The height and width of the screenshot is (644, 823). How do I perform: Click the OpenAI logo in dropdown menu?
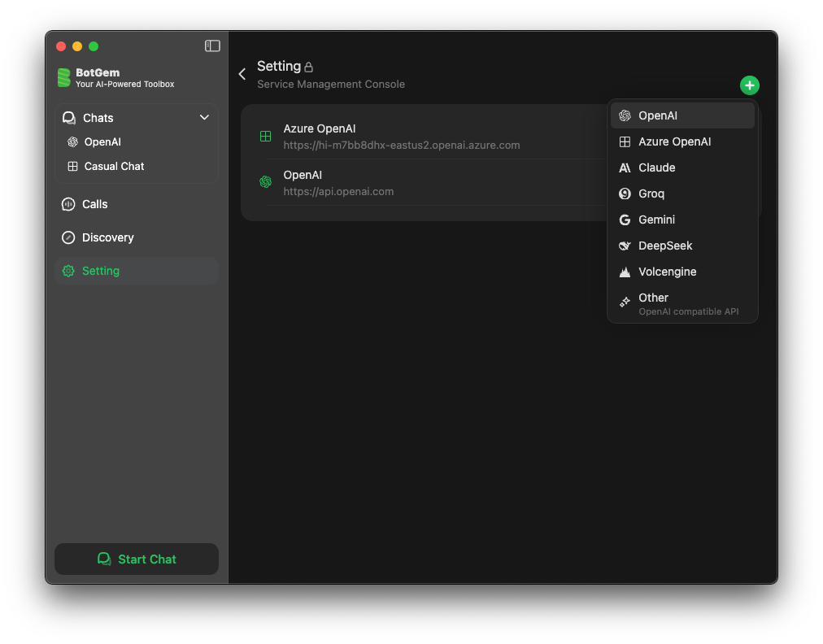coord(625,115)
